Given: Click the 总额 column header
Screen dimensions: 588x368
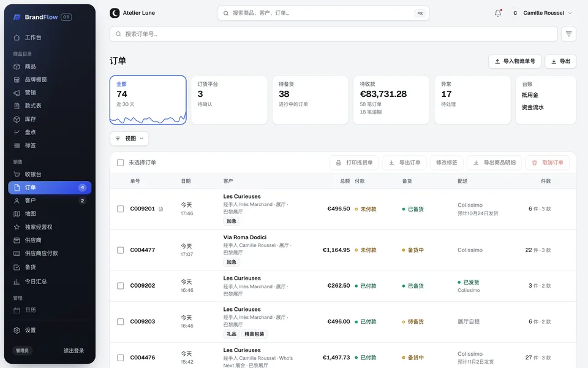Looking at the screenshot, I should pos(345,182).
